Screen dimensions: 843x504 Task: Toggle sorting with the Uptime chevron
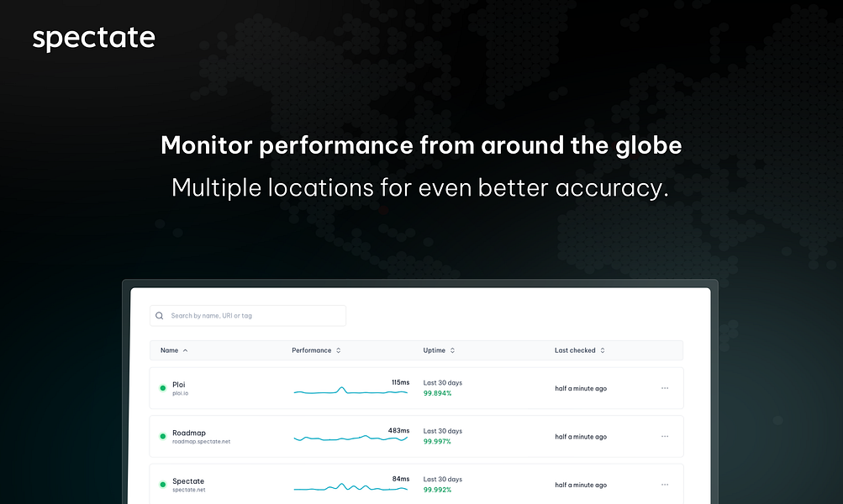pos(451,350)
